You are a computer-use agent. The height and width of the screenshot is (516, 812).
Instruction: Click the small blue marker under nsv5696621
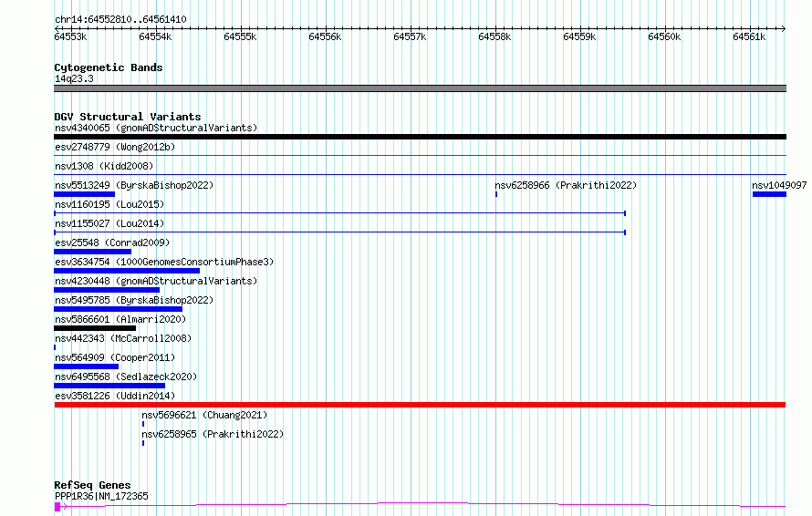[x=143, y=424]
